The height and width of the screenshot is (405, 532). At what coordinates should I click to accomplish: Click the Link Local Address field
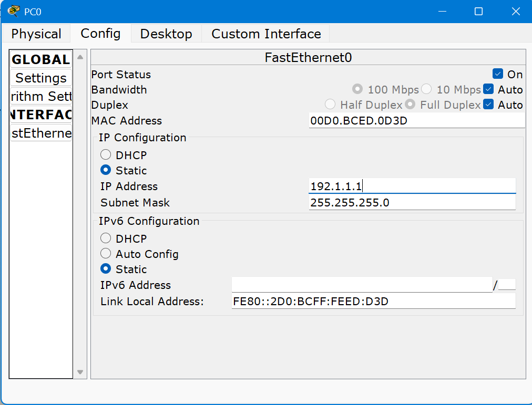point(373,301)
